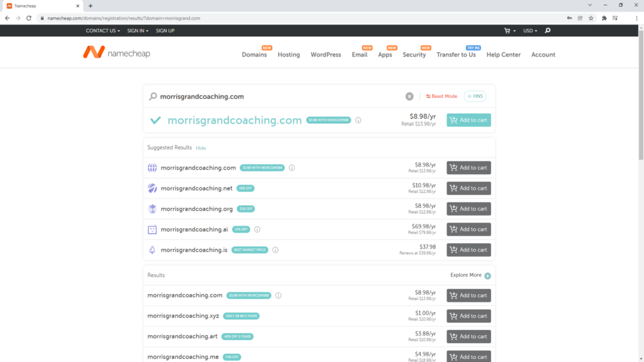Viewport: 644px width, 362px height.
Task: Hide the Suggested Results section
Action: tap(201, 148)
